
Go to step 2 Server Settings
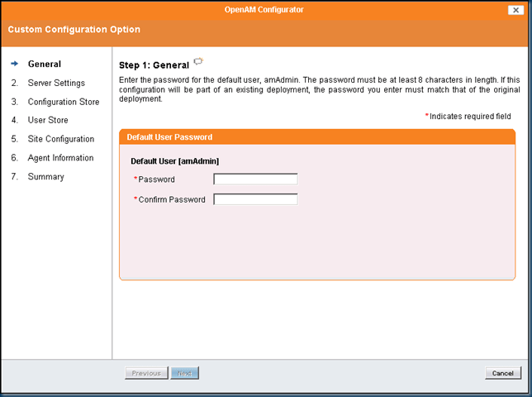pyautogui.click(x=55, y=83)
